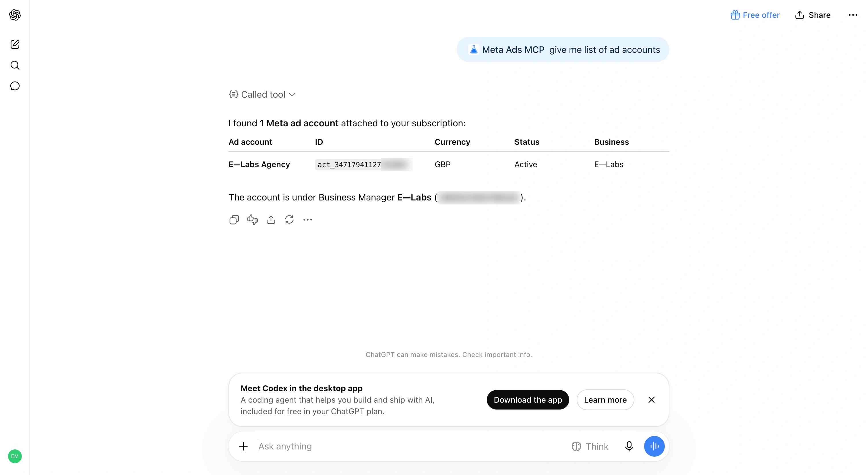Click the Learn more button
This screenshot has height=475, width=868.
(x=605, y=400)
